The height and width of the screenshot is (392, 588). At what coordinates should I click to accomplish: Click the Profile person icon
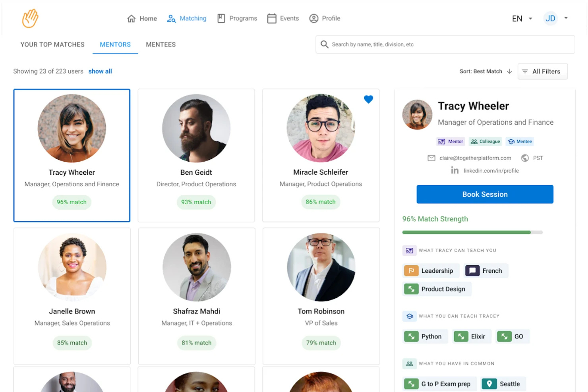[314, 19]
